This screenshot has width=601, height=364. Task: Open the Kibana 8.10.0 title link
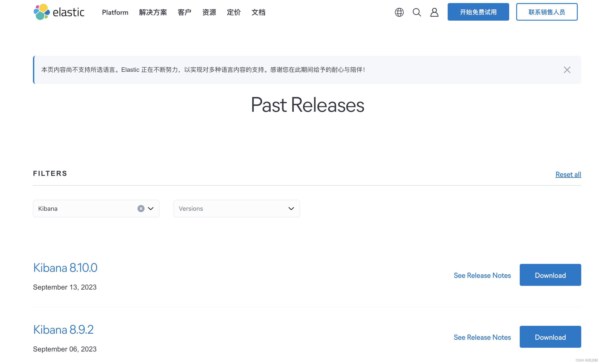click(x=65, y=268)
